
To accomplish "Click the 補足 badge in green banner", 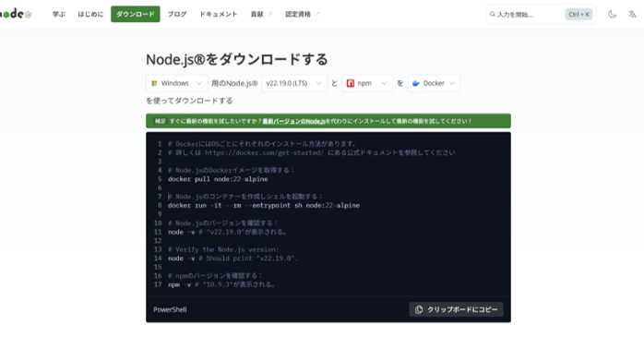I will tap(160, 121).
